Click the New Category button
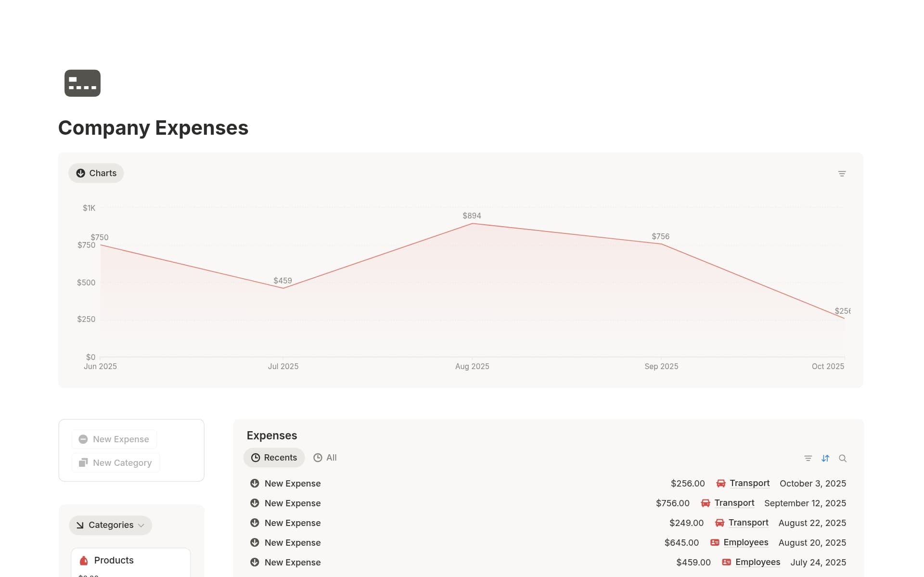 pyautogui.click(x=115, y=462)
